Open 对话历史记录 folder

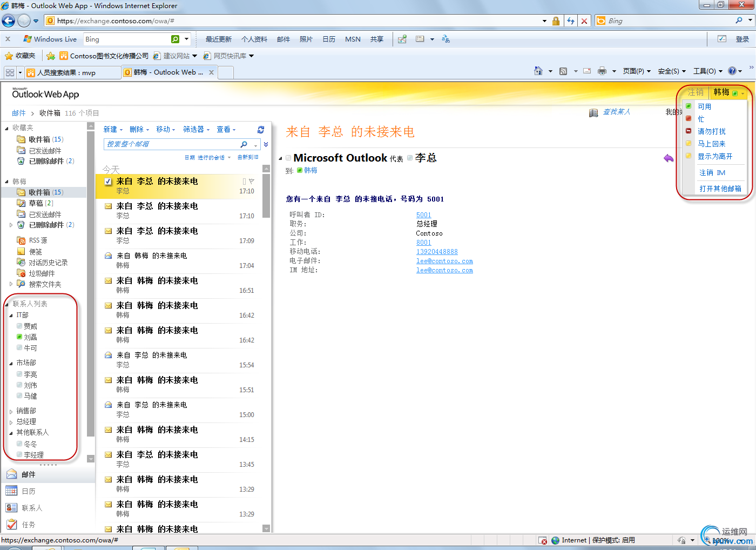[42, 263]
